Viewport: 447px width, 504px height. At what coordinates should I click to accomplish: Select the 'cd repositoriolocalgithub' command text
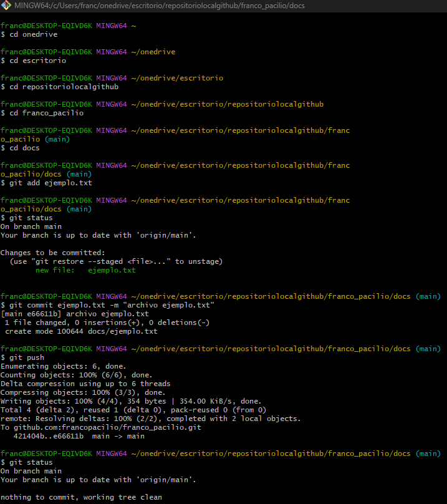point(64,87)
